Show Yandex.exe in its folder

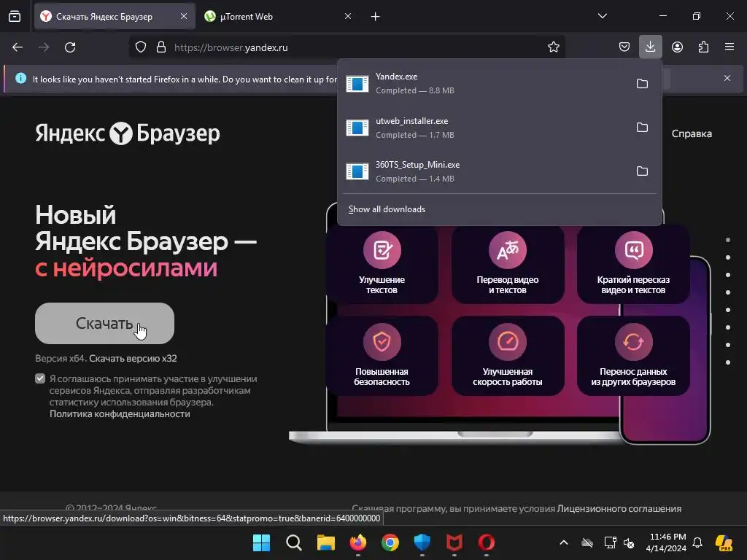pos(642,84)
